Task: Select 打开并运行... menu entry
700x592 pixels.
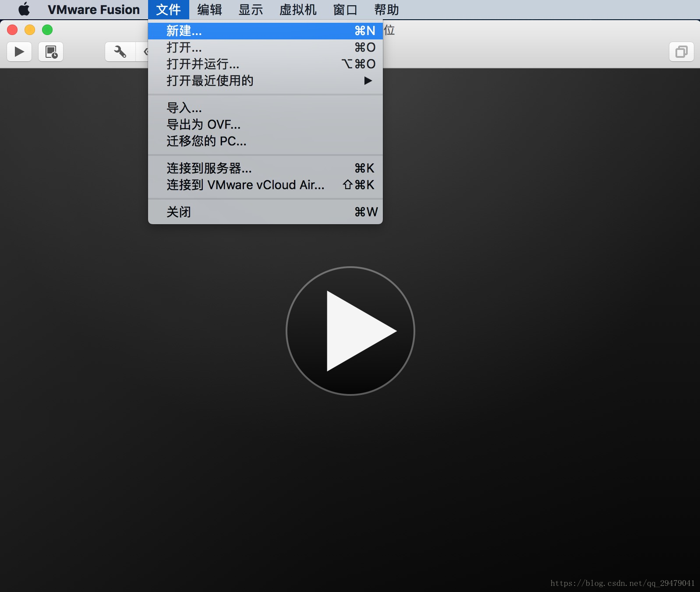Action: point(265,64)
